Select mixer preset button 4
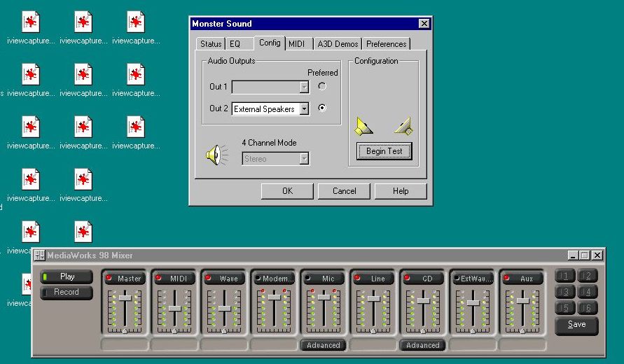624x364 pixels. [588, 292]
